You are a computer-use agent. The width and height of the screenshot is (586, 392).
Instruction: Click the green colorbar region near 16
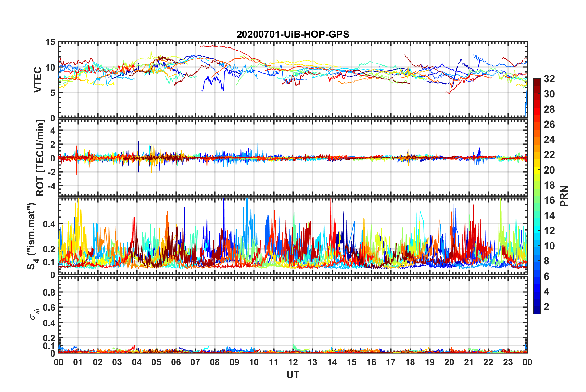click(x=537, y=200)
